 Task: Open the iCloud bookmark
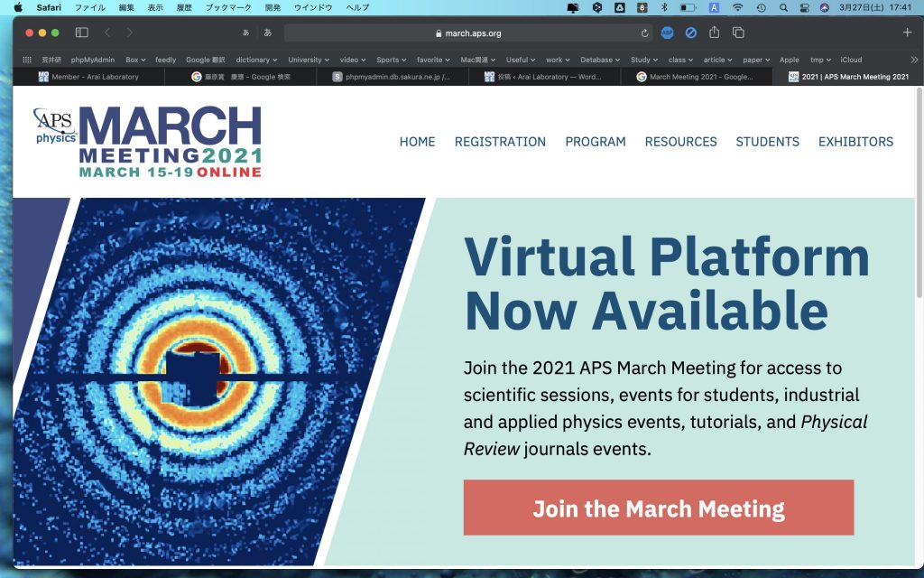[851, 60]
